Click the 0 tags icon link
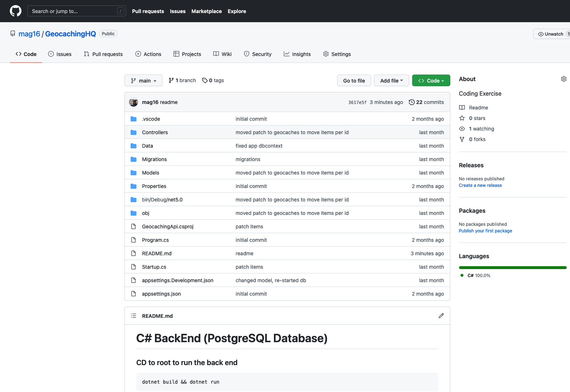Image resolution: width=570 pixels, height=392 pixels. click(x=213, y=80)
